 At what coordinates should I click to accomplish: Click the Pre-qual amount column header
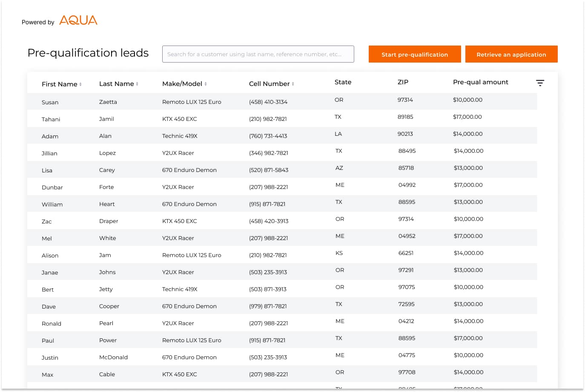point(481,82)
